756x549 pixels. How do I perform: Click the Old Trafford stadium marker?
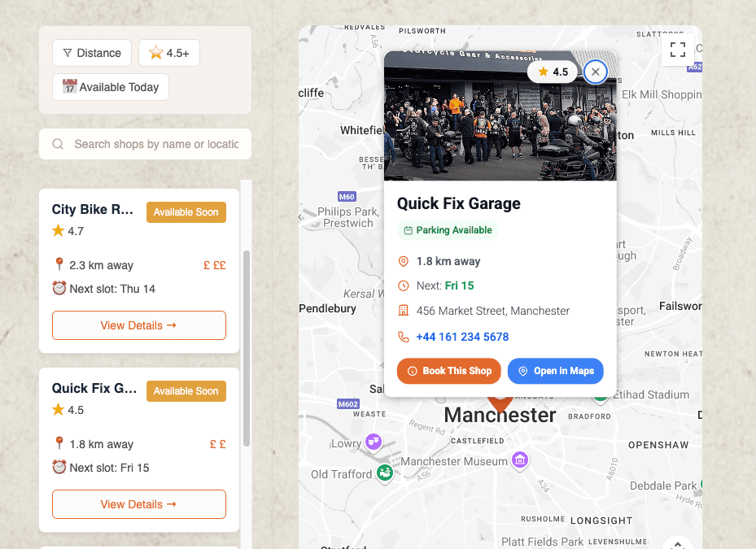pyautogui.click(x=385, y=473)
